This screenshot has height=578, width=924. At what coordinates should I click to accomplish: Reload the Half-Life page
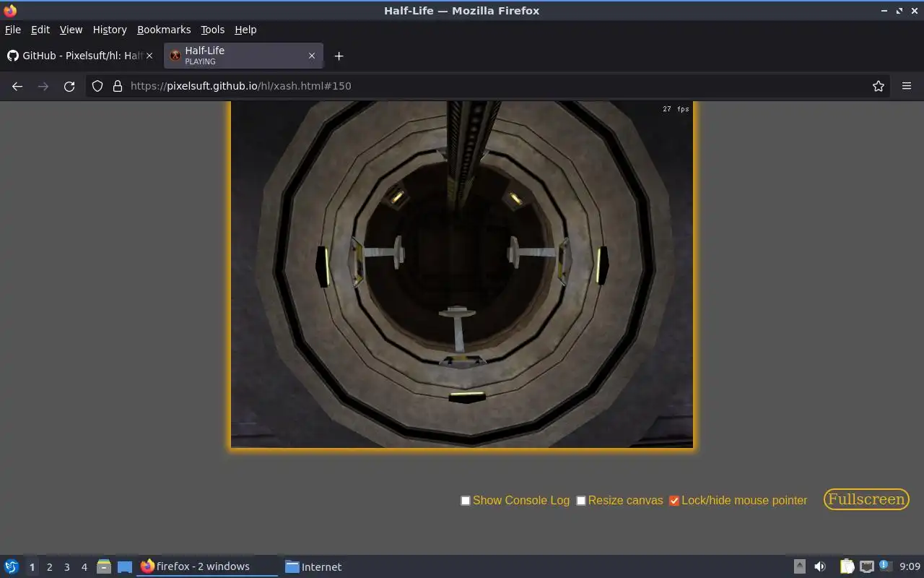69,86
